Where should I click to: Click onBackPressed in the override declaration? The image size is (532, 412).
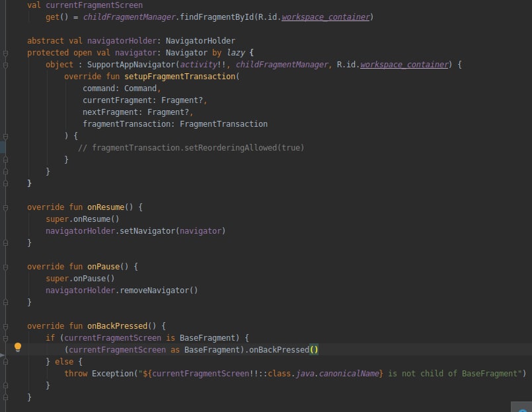tap(118, 326)
